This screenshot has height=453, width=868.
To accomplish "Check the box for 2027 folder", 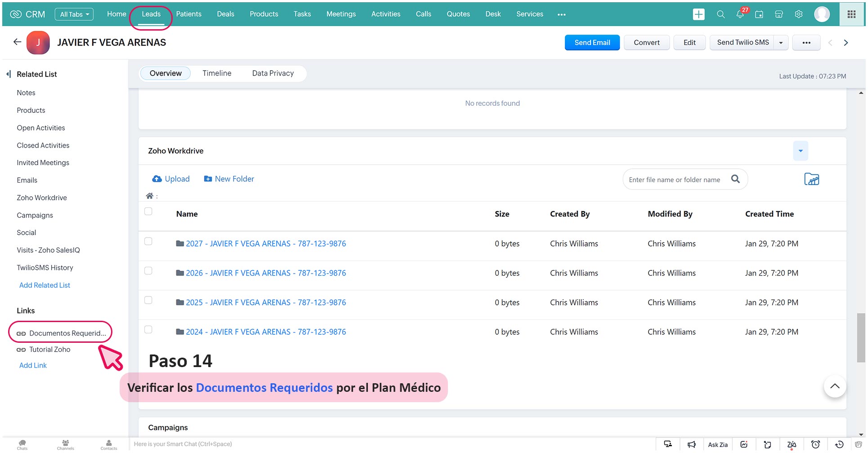I will [148, 242].
